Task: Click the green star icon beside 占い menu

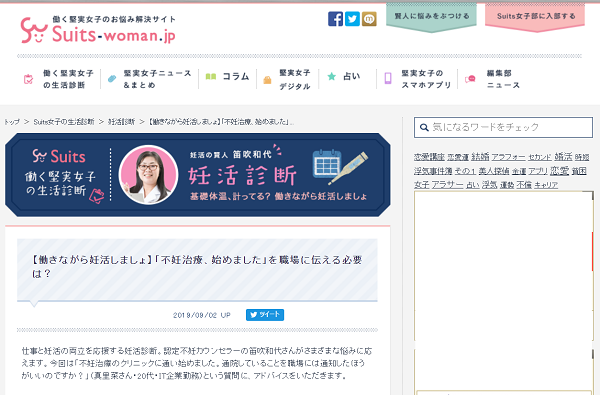Action: (331, 76)
